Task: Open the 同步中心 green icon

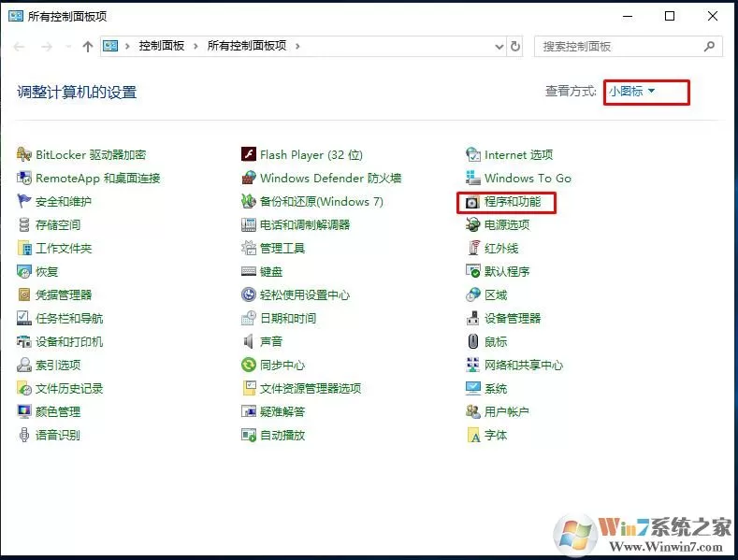Action: pyautogui.click(x=249, y=365)
